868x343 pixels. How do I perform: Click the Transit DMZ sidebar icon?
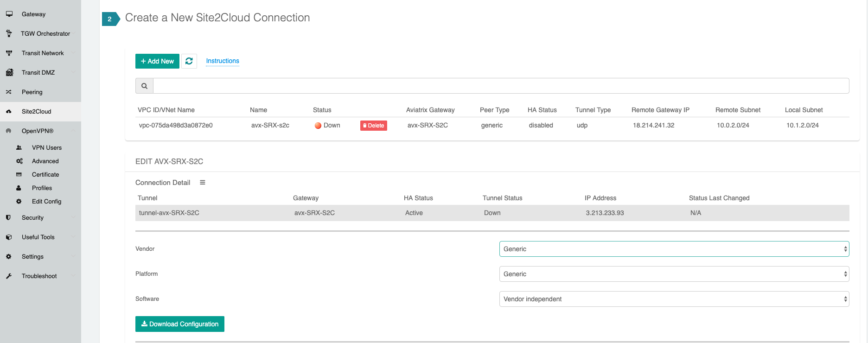click(9, 72)
